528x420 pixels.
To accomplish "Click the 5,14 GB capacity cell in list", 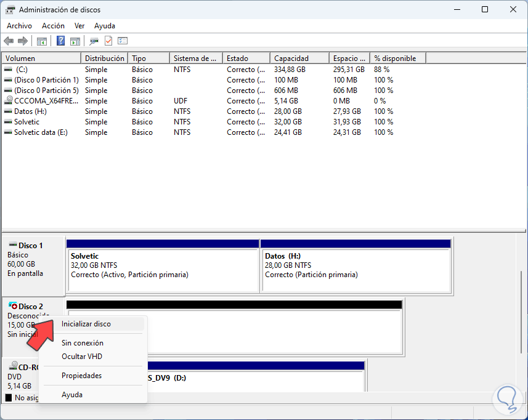I will [286, 100].
